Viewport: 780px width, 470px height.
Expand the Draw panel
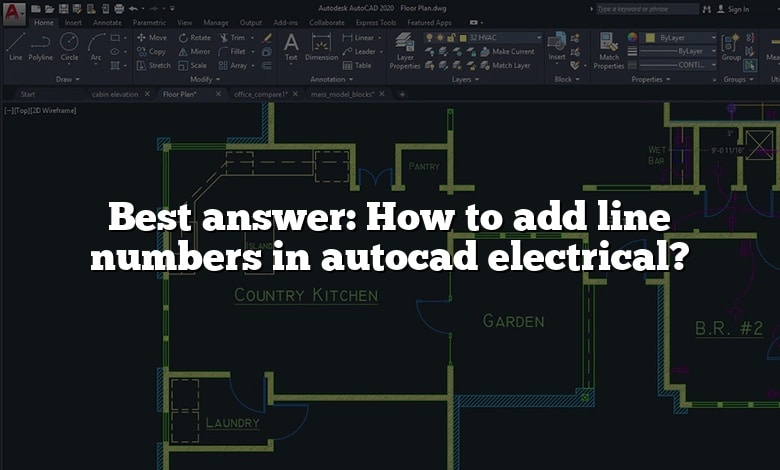68,79
